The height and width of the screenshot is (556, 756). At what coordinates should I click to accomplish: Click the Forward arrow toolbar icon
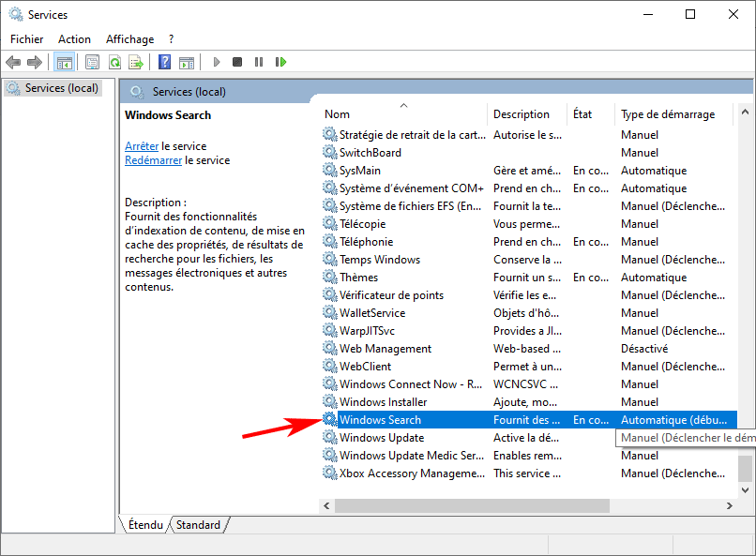click(x=34, y=62)
